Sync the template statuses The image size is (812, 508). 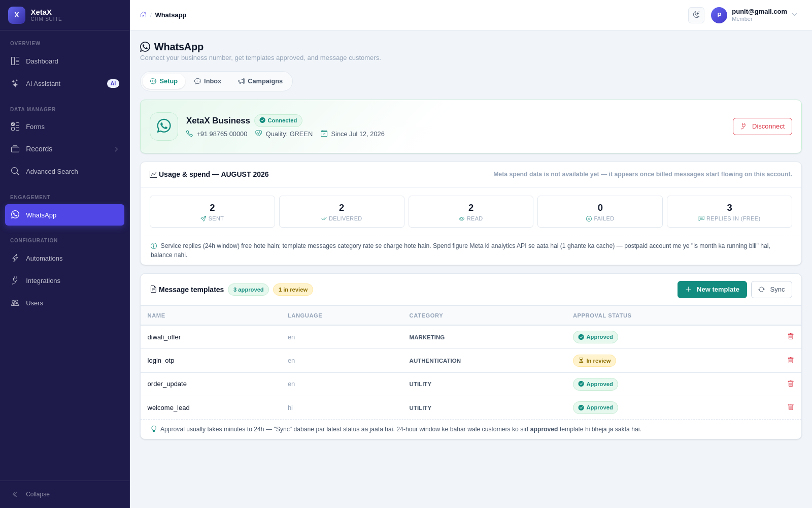771,290
